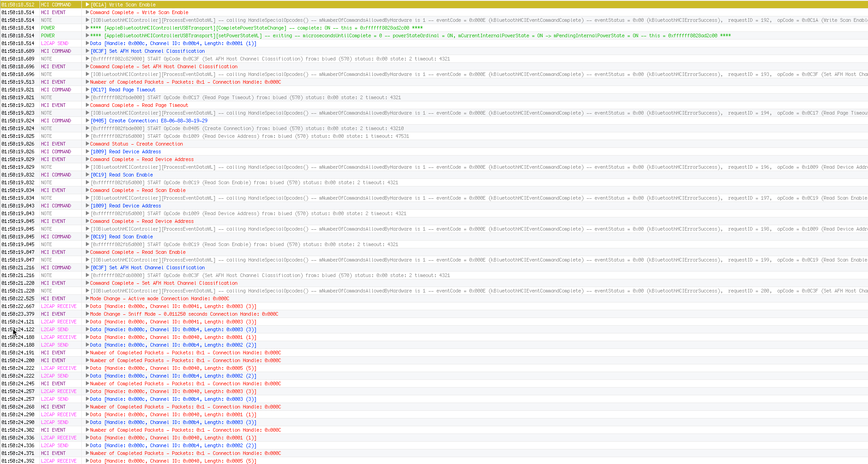This screenshot has height=464, width=868.
Task: Select 'Command Complete – Read Page Timeout' text
Action: pos(139,105)
